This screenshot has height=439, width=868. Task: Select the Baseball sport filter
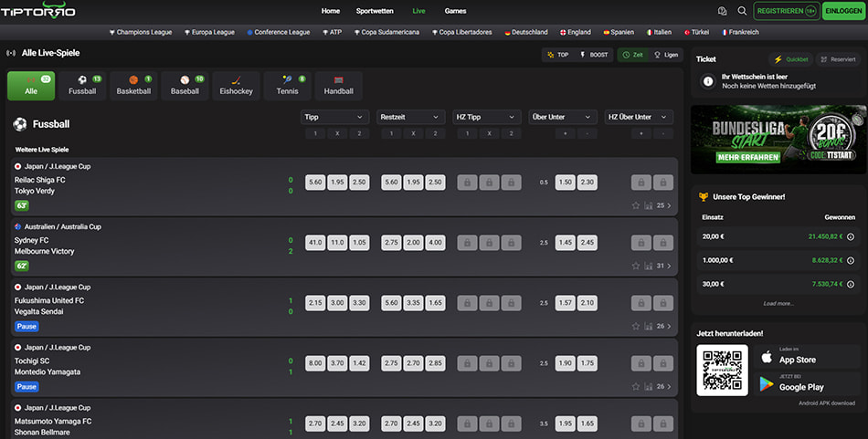coord(185,86)
